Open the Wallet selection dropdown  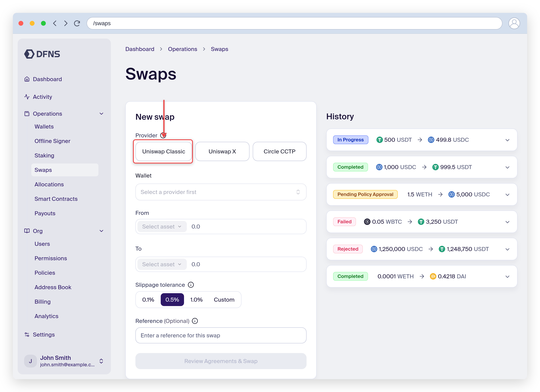click(x=221, y=192)
